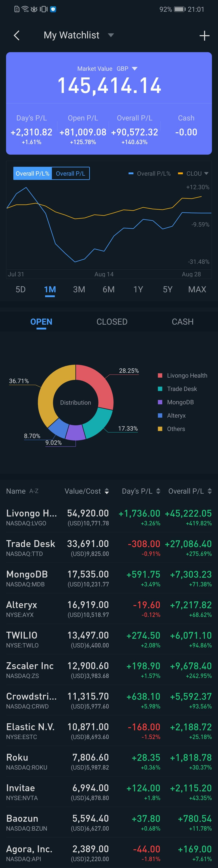Screen dimensions: 218x868
Task: Switch chart to Overall P/L% mode
Action: [33, 173]
